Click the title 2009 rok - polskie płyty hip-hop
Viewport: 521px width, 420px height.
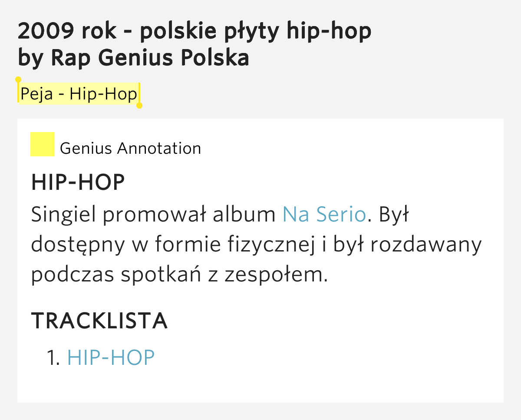pyautogui.click(x=195, y=31)
